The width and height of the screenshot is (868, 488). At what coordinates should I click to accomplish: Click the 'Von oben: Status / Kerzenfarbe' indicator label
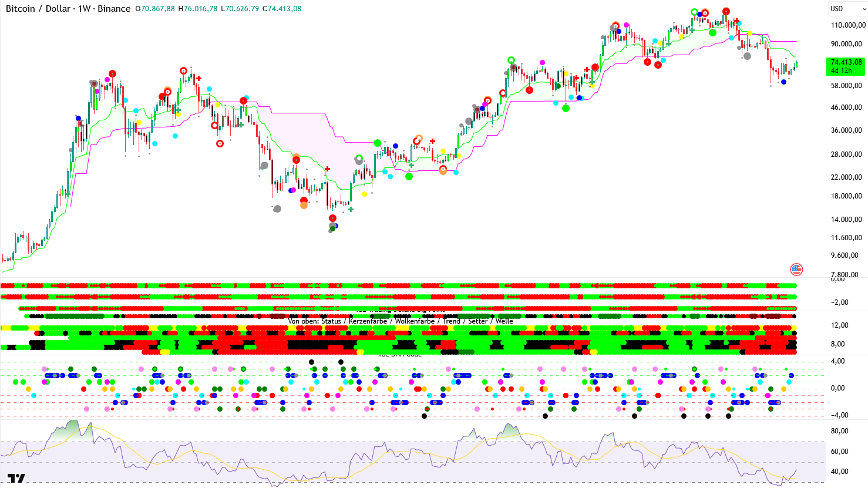400,321
